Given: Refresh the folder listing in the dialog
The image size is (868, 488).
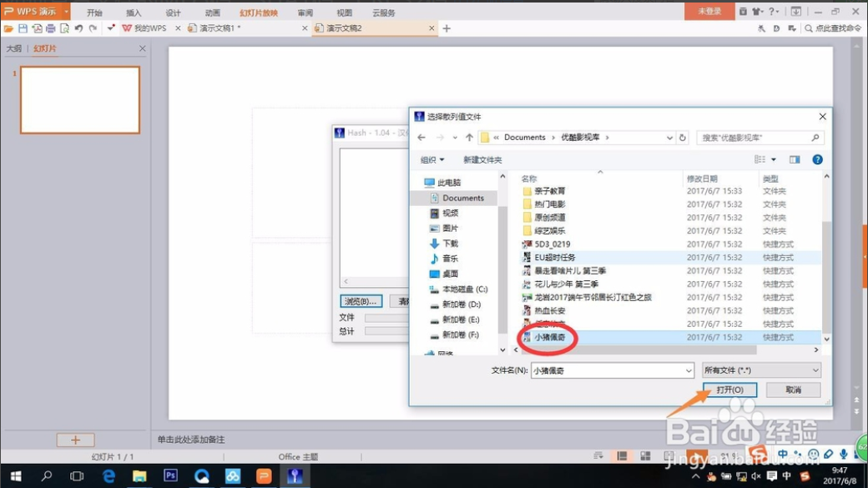Looking at the screenshot, I should pyautogui.click(x=683, y=137).
